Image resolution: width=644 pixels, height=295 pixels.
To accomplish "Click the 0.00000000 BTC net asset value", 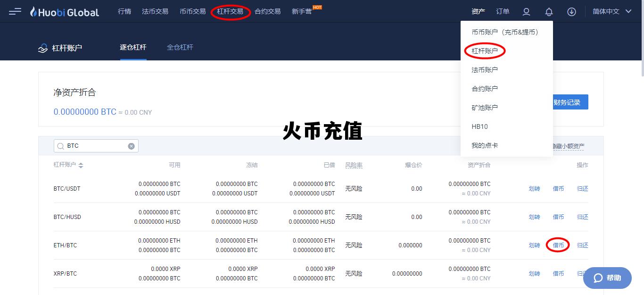I will (85, 112).
